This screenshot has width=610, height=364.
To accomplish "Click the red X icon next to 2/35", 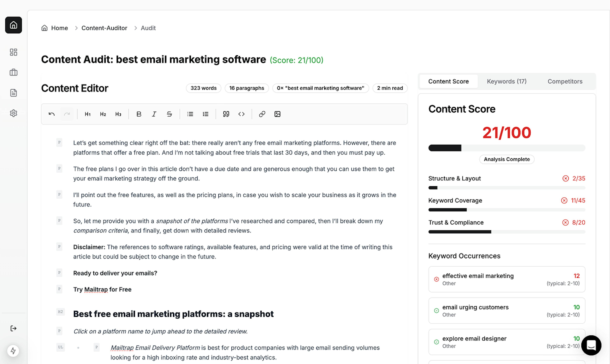I will pos(566,178).
